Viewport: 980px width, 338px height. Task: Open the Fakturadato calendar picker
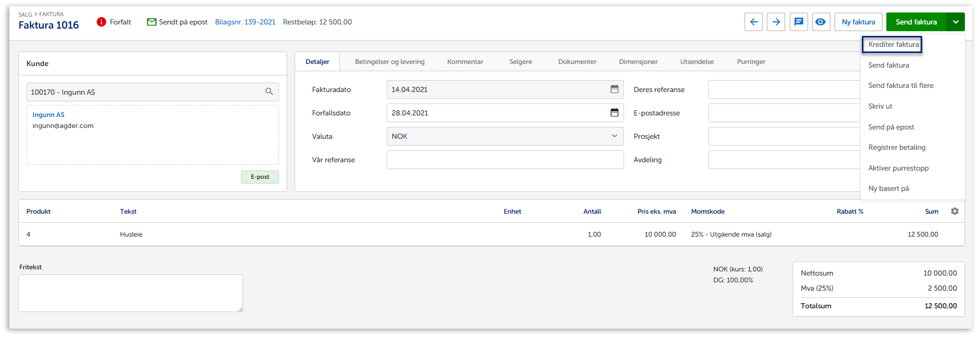tap(614, 89)
